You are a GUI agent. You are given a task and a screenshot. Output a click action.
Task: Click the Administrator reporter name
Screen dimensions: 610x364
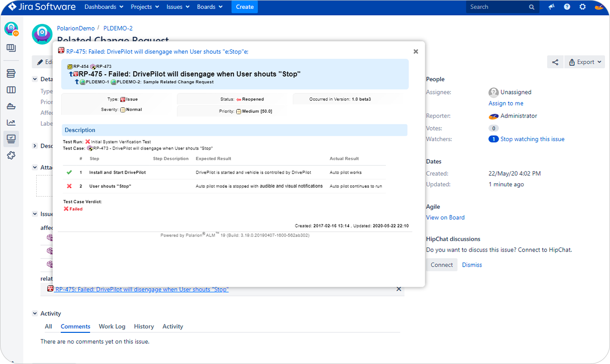[x=519, y=116]
